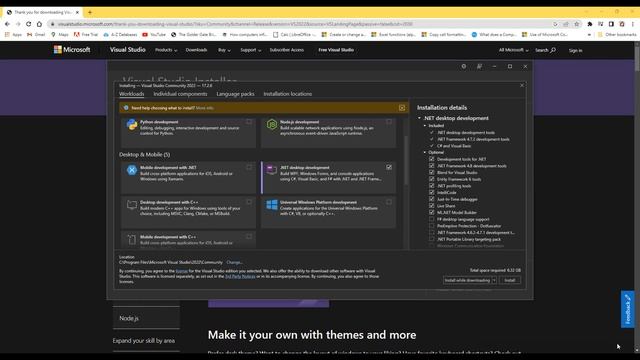The height and width of the screenshot is (360, 640).
Task: Click the Node.js development workload icon
Action: (x=272, y=124)
